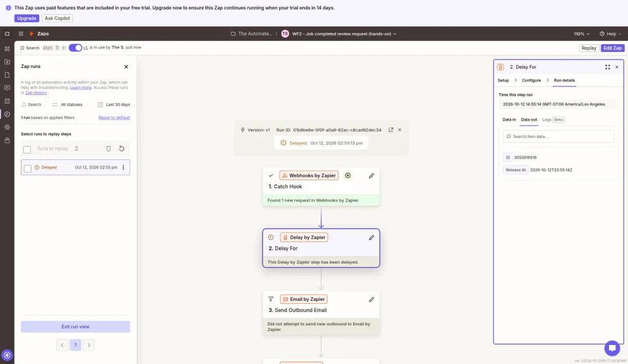The image size is (628, 364).
Task: Open the Copilot sparkle icon at bottom-left
Action: (x=7, y=355)
